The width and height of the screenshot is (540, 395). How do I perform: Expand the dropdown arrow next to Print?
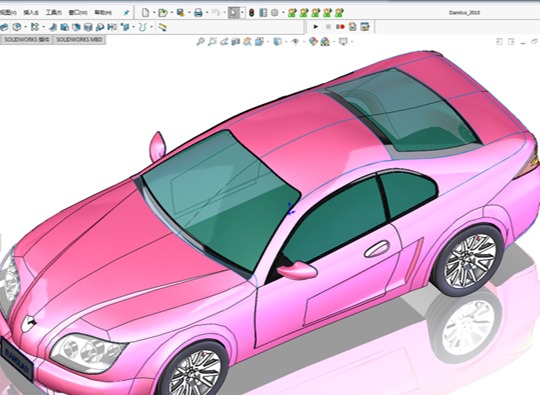pyautogui.click(x=207, y=13)
